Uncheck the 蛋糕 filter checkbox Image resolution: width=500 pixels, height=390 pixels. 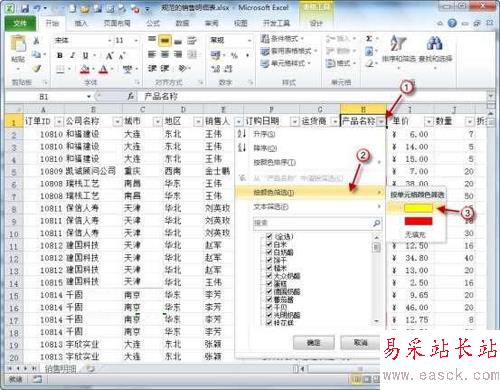pyautogui.click(x=269, y=283)
